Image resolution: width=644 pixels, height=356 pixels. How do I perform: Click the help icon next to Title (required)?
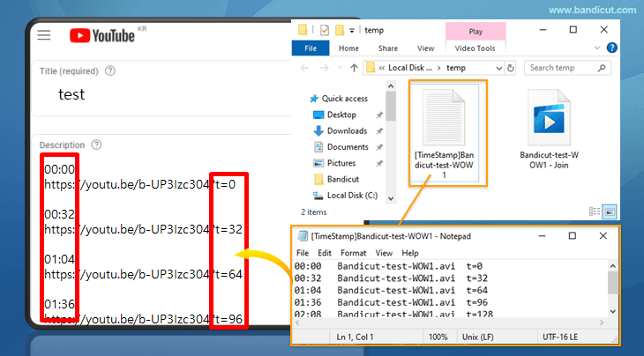pyautogui.click(x=109, y=71)
